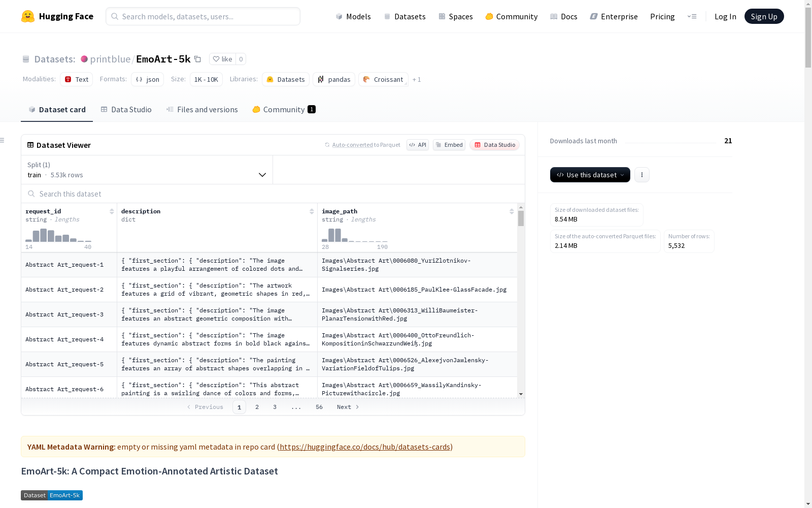Sort the image_path column
Viewport: 812px width, 508px height.
512,211
